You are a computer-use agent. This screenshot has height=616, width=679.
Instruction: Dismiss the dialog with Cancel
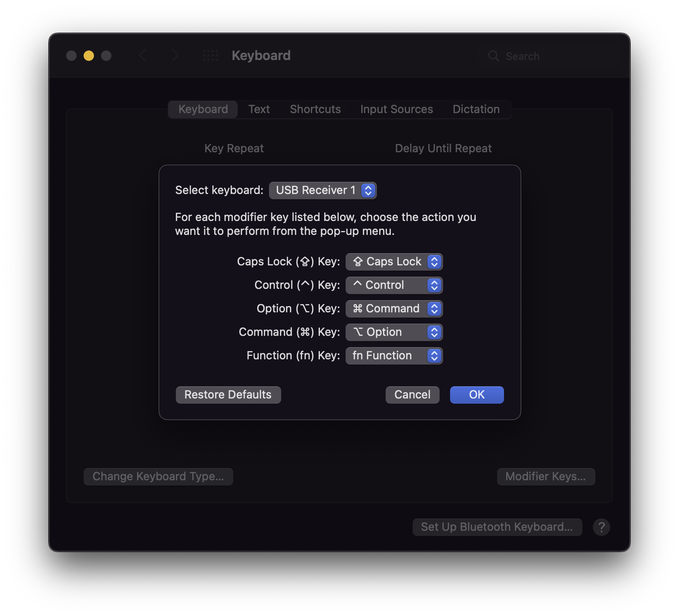pos(412,395)
